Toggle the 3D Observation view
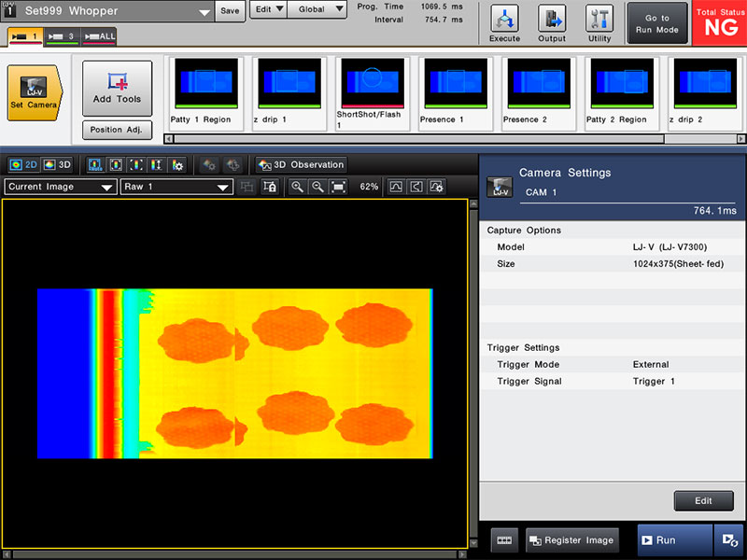The width and height of the screenshot is (747, 560). 301,164
